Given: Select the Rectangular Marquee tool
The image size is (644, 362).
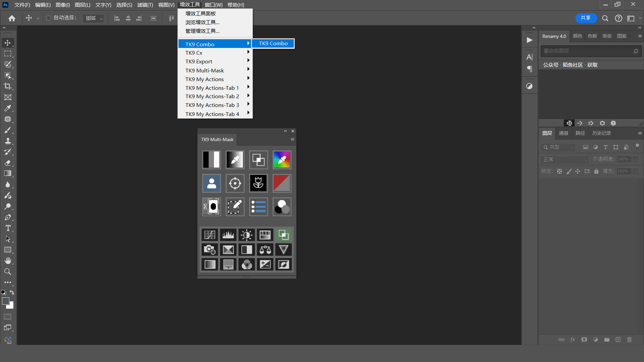Looking at the screenshot, I should click(x=8, y=54).
